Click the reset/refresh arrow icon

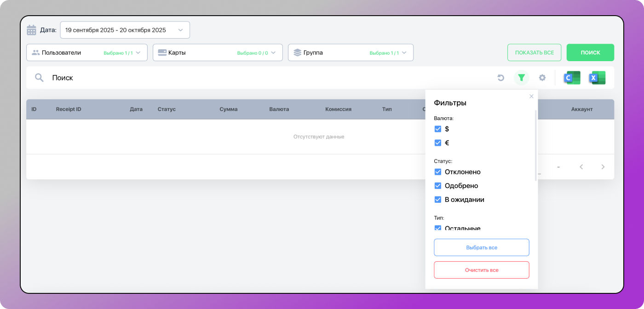[x=500, y=78]
